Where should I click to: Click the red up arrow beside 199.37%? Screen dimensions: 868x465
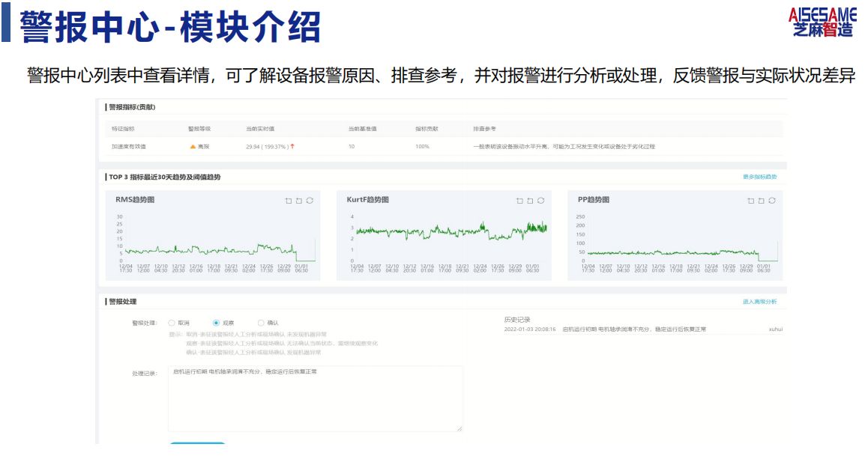[292, 147]
